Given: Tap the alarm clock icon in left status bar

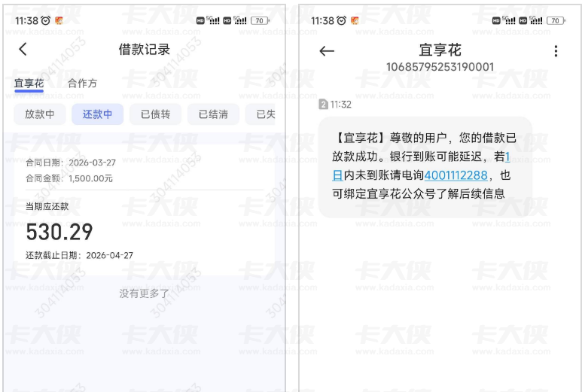Looking at the screenshot, I should point(45,20).
